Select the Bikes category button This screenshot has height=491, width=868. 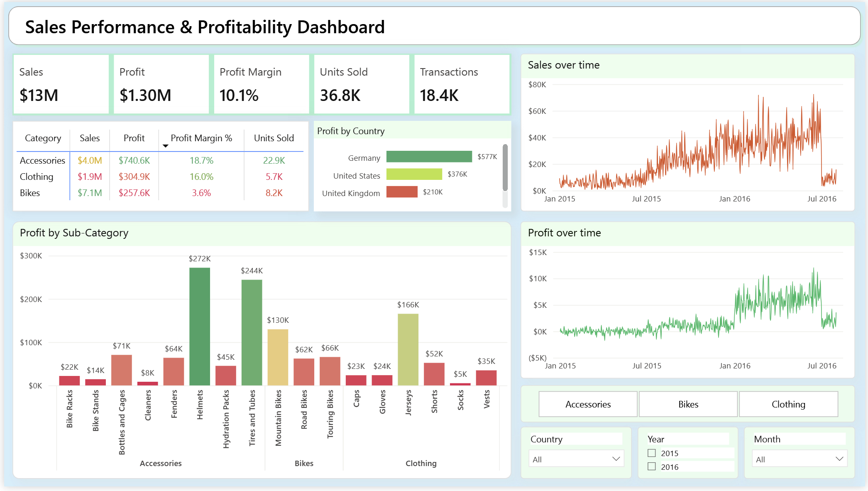coord(688,404)
